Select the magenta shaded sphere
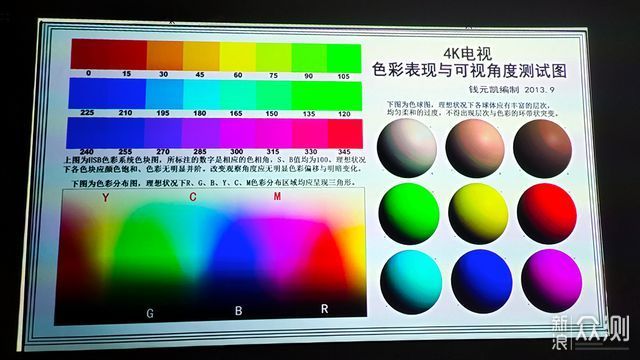The image size is (640, 360). coord(551,281)
